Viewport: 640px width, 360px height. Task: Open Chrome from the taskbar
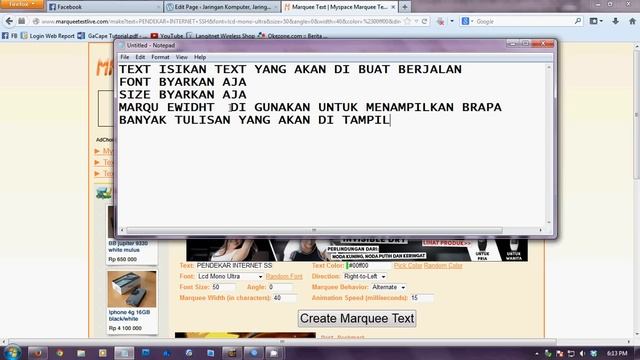[60, 353]
